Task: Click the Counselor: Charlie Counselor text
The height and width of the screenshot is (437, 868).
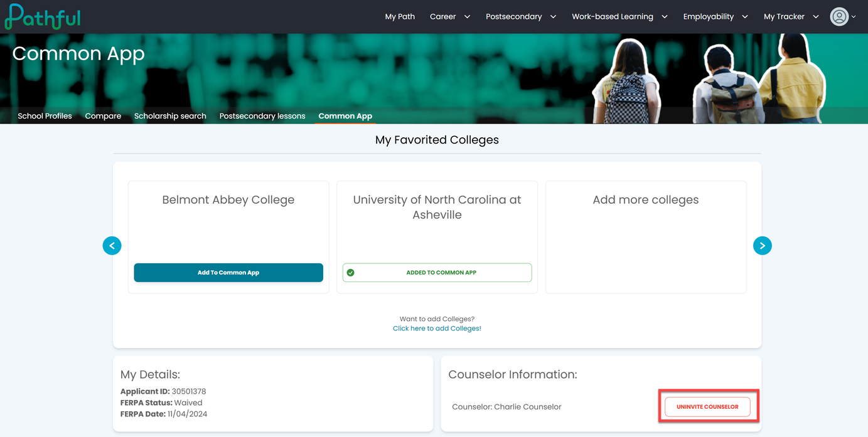Action: (x=506, y=407)
